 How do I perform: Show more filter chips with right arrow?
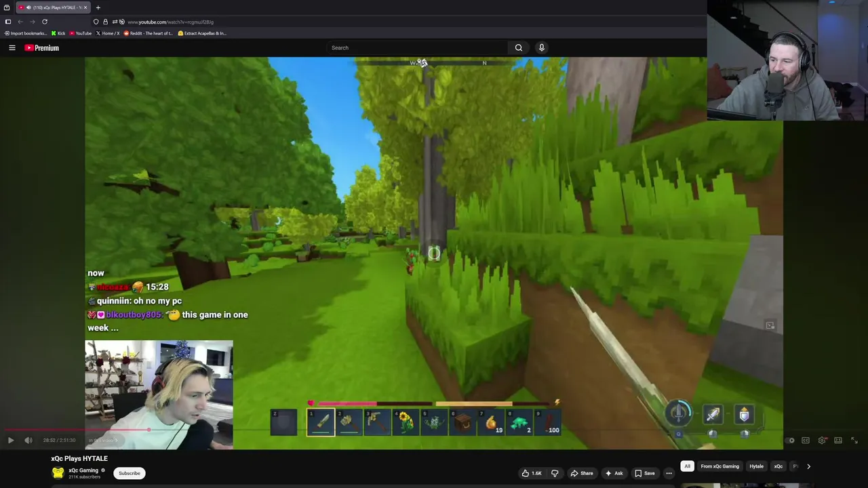click(808, 466)
